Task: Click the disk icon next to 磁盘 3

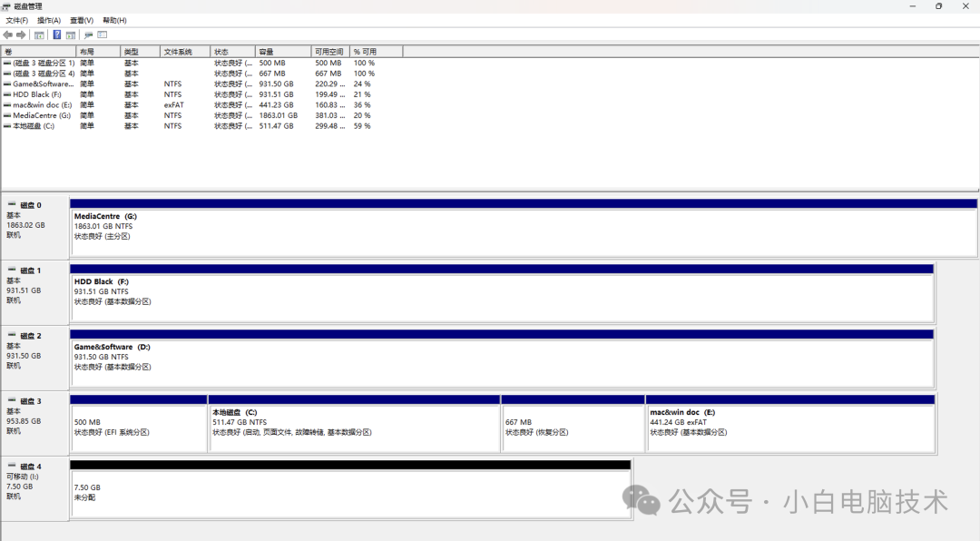Action: (12, 400)
